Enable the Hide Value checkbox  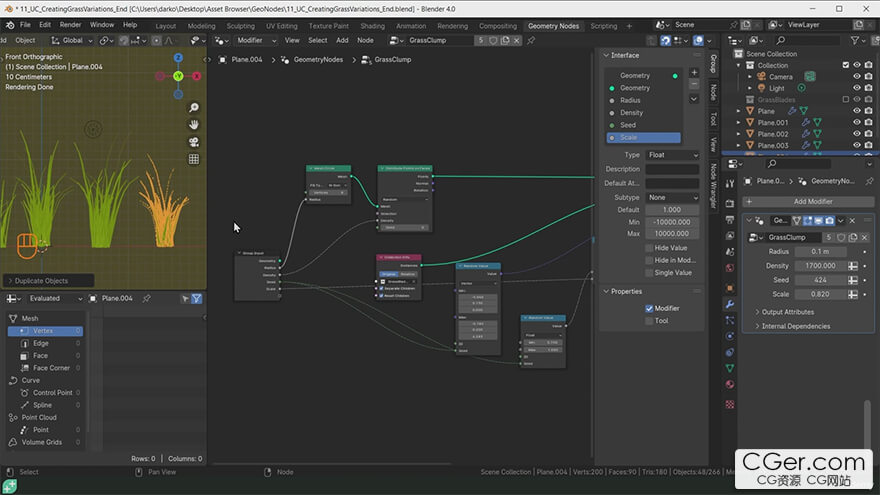point(649,248)
